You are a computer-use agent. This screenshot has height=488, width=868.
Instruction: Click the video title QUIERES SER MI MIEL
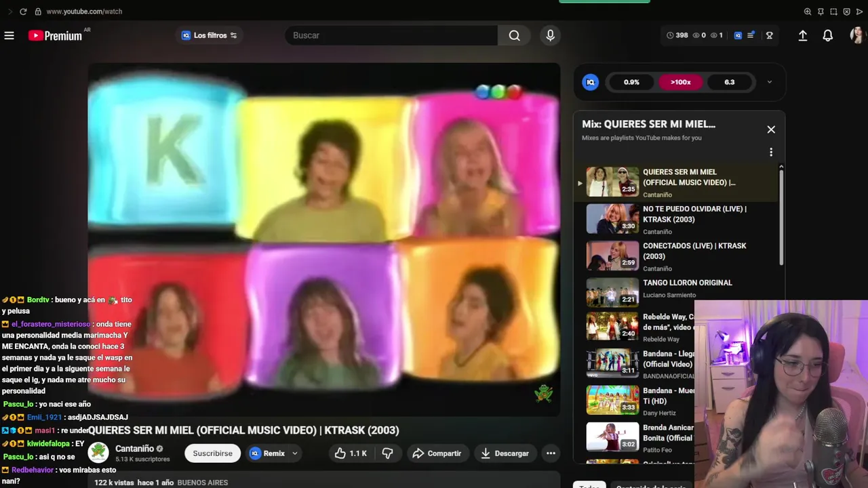click(243, 430)
